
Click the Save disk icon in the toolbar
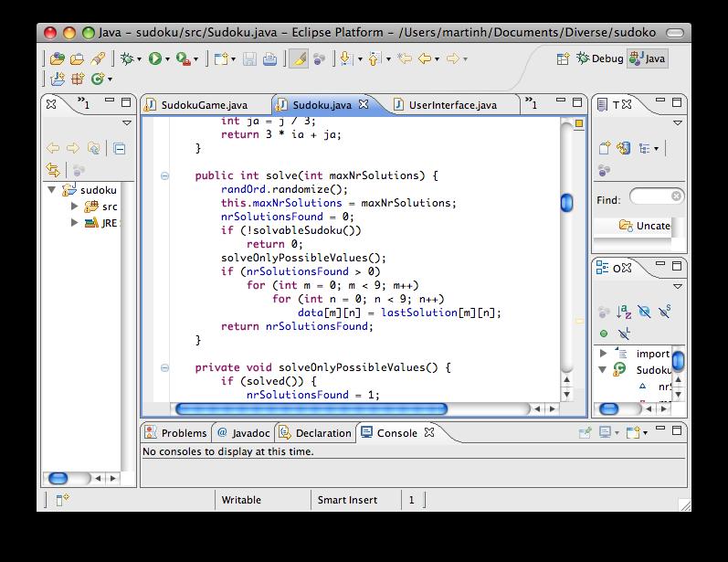249,59
